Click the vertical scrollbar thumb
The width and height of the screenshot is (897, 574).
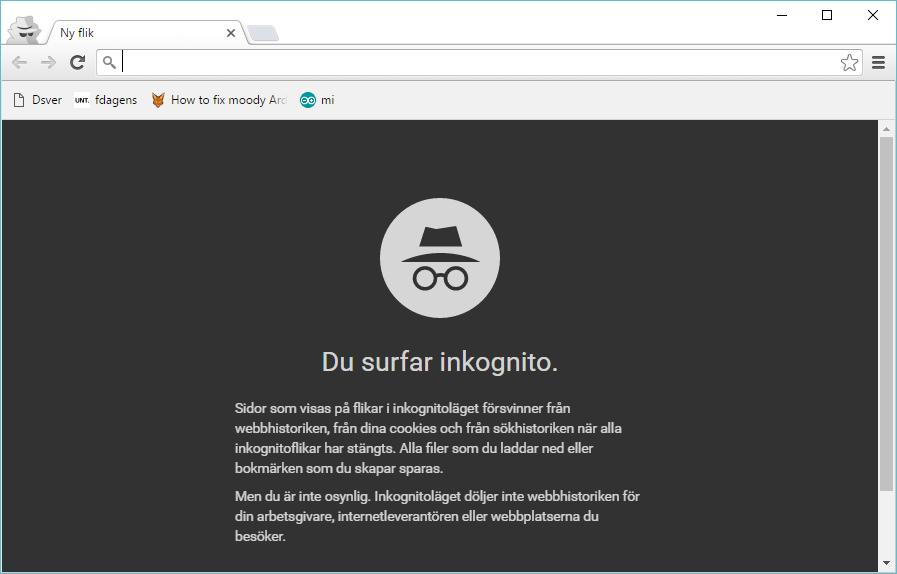point(886,314)
